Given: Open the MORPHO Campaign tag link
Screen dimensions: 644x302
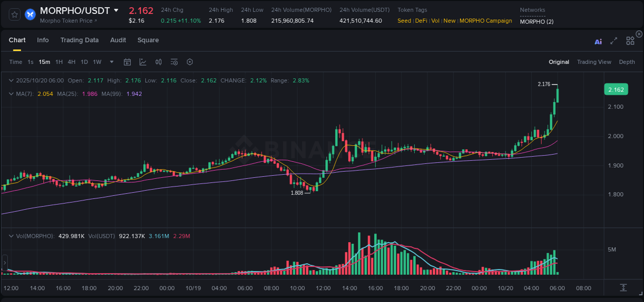Looking at the screenshot, I should pos(486,21).
